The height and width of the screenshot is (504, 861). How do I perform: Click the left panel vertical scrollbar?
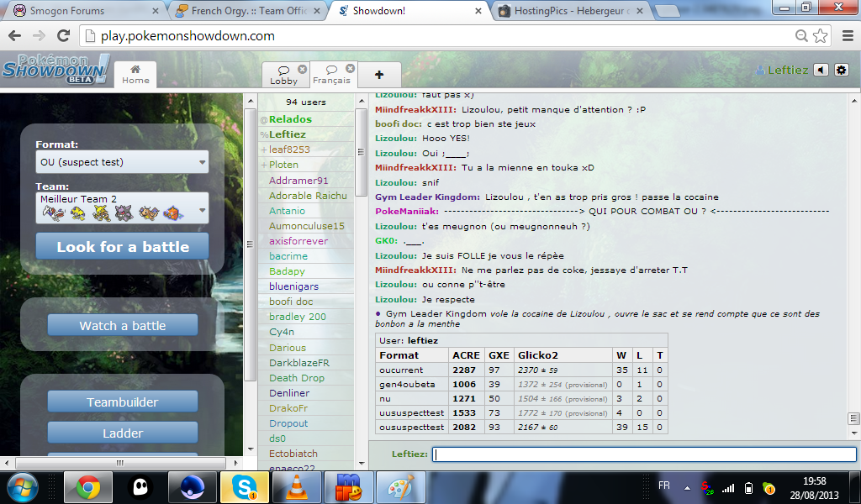click(x=250, y=244)
